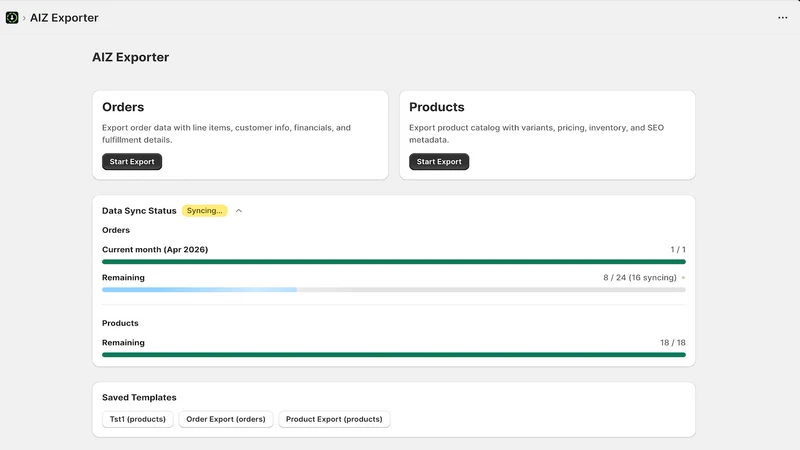Click the green syncing indicator dot
This screenshot has height=450, width=800.
point(683,278)
